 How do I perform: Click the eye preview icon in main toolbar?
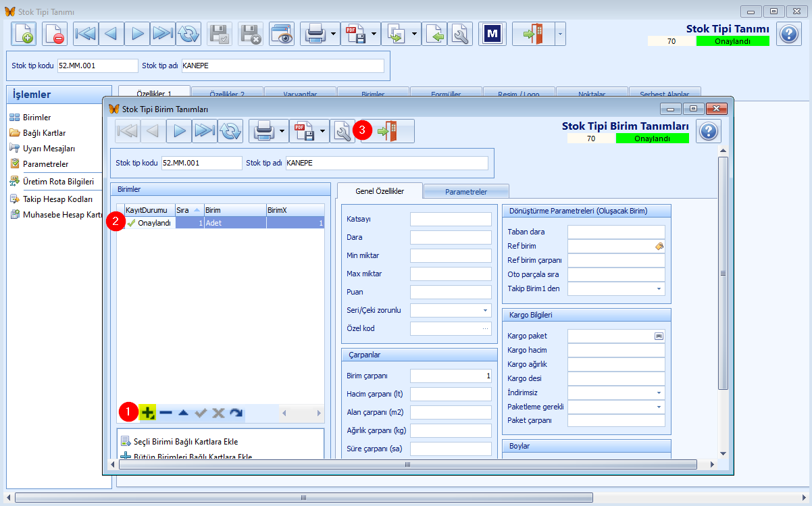click(282, 34)
